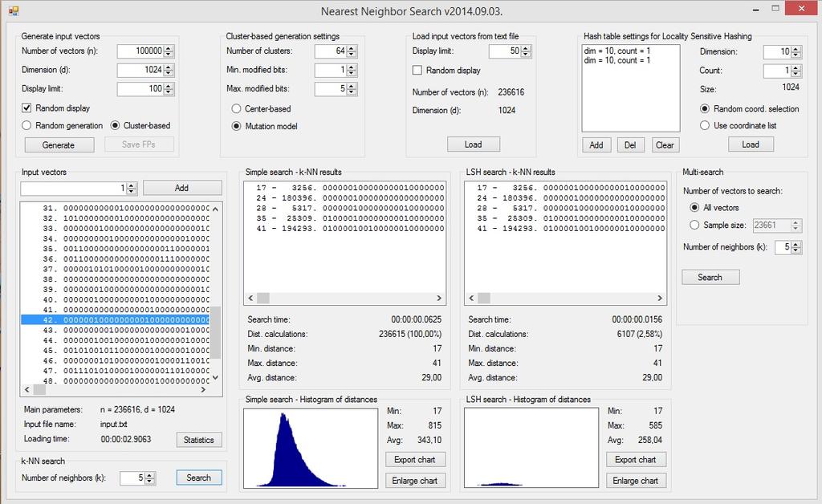Viewport: 822px width, 504px height.
Task: Export chart of LSH search histogram
Action: [x=636, y=460]
